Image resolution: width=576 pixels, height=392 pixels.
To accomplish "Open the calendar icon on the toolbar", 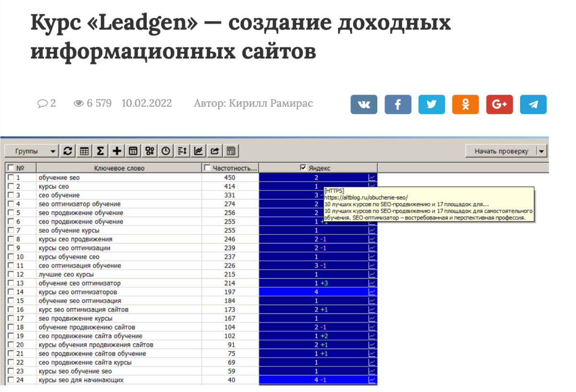I will (x=132, y=150).
